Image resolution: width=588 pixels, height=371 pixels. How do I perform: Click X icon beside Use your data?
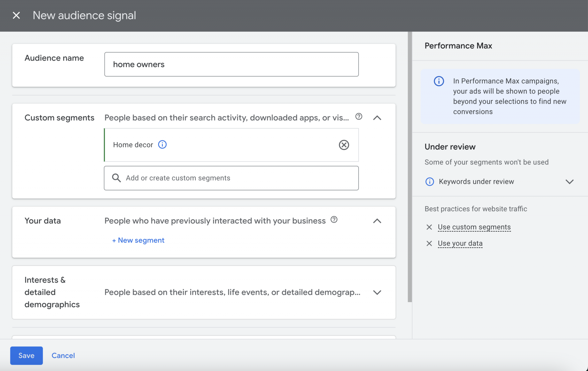click(x=429, y=244)
